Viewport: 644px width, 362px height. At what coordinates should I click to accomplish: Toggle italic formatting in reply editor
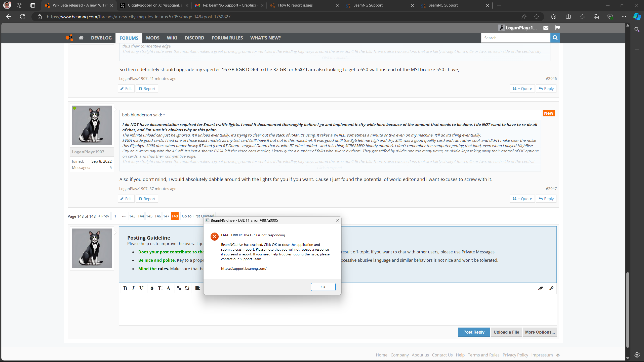pyautogui.click(x=133, y=288)
